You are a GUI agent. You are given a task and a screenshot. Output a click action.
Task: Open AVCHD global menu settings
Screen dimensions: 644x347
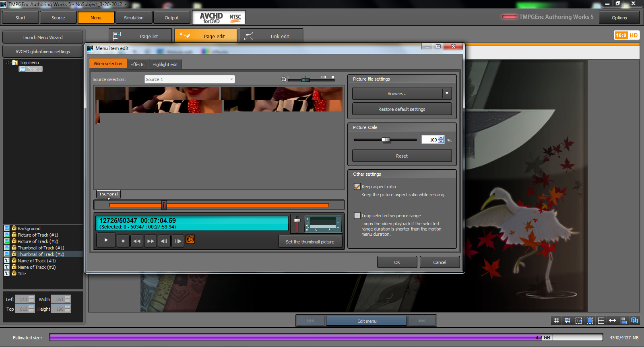pos(43,52)
